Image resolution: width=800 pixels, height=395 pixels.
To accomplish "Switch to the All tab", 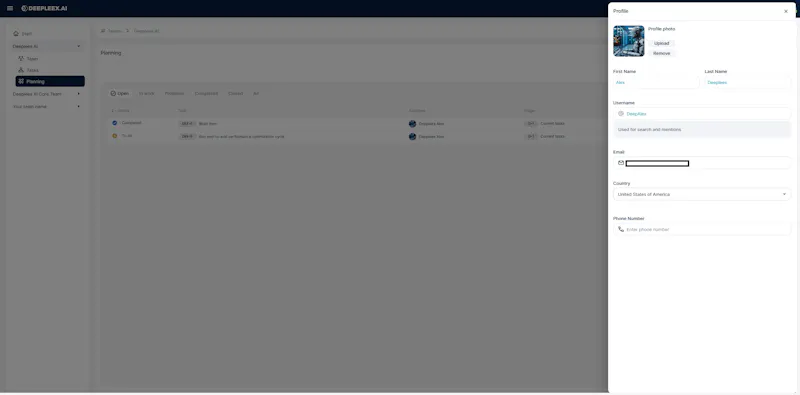I will point(256,93).
